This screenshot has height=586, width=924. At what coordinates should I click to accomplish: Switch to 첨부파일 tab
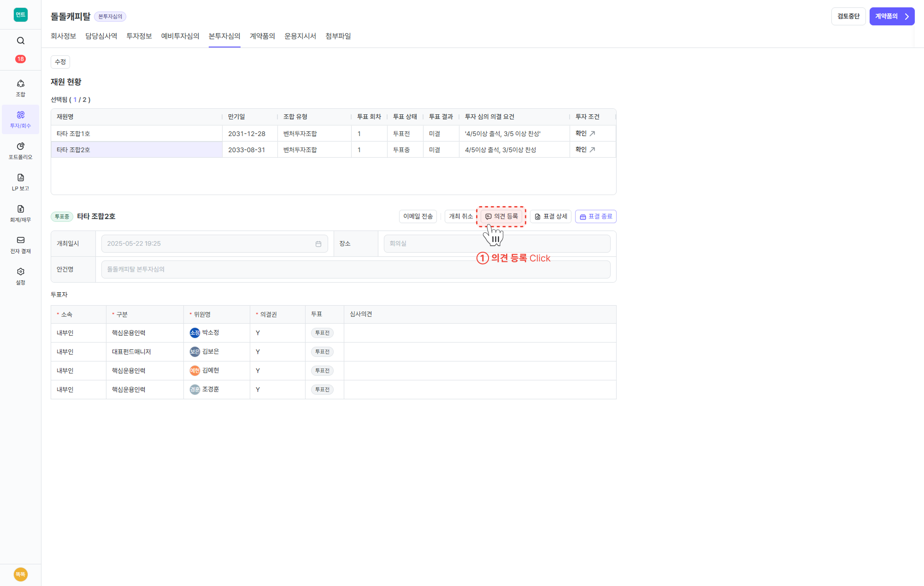[338, 36]
